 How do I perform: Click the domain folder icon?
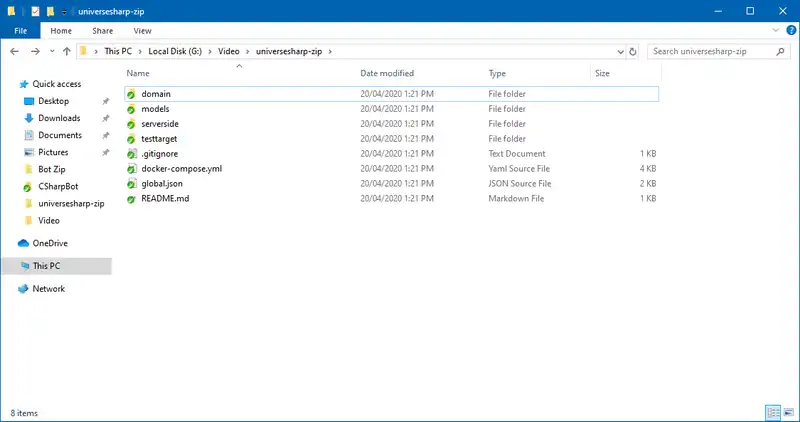tap(131, 94)
